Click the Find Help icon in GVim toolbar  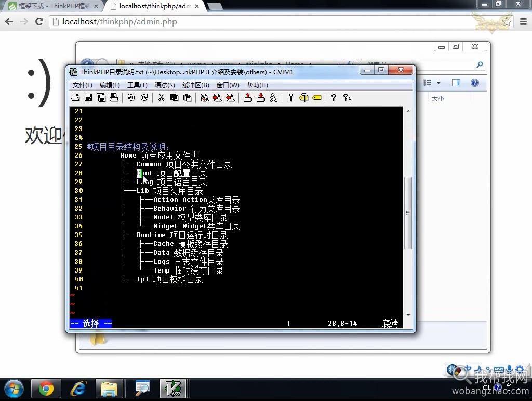coord(347,98)
